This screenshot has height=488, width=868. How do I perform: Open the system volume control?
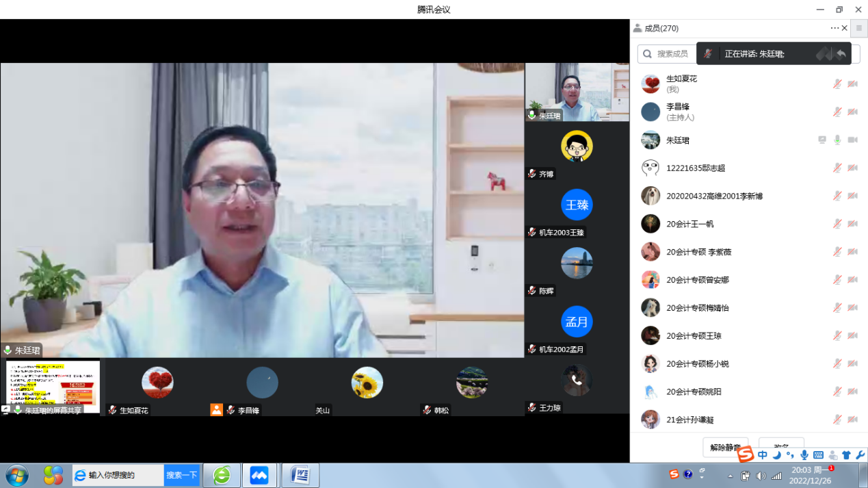(761, 476)
